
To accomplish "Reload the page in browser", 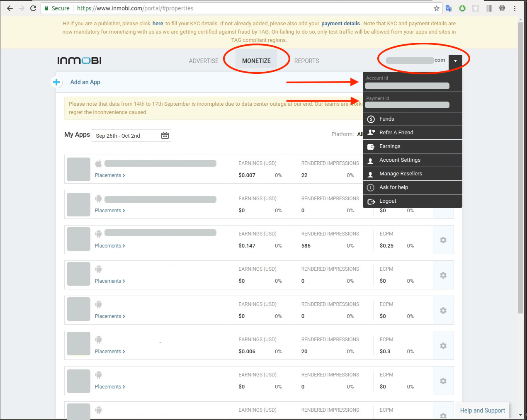I will pyautogui.click(x=33, y=8).
